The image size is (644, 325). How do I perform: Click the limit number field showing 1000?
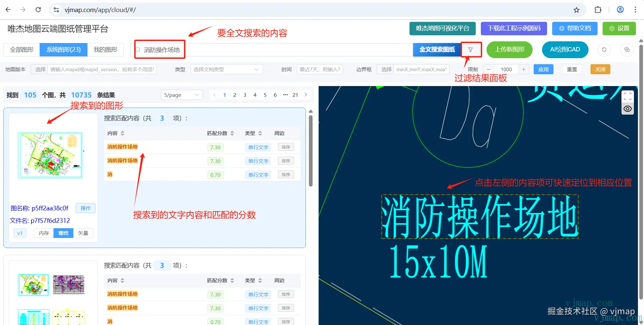pyautogui.click(x=506, y=70)
